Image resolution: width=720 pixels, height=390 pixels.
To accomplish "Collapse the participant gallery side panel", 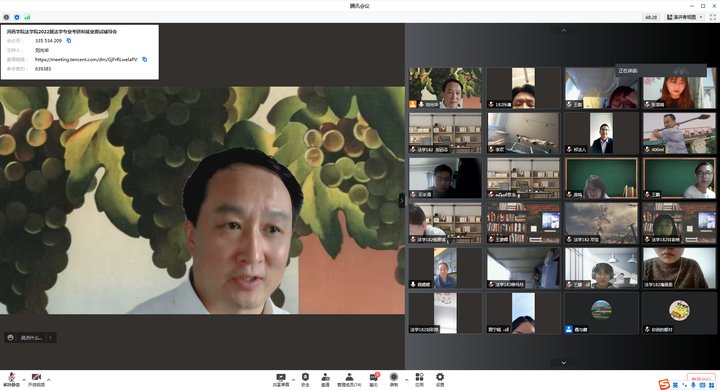I will [x=402, y=200].
